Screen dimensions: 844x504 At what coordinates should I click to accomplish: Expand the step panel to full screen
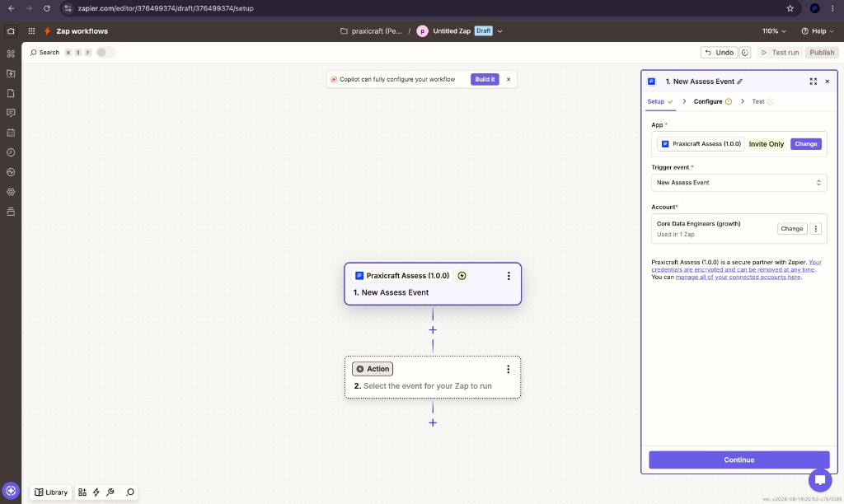pyautogui.click(x=814, y=82)
